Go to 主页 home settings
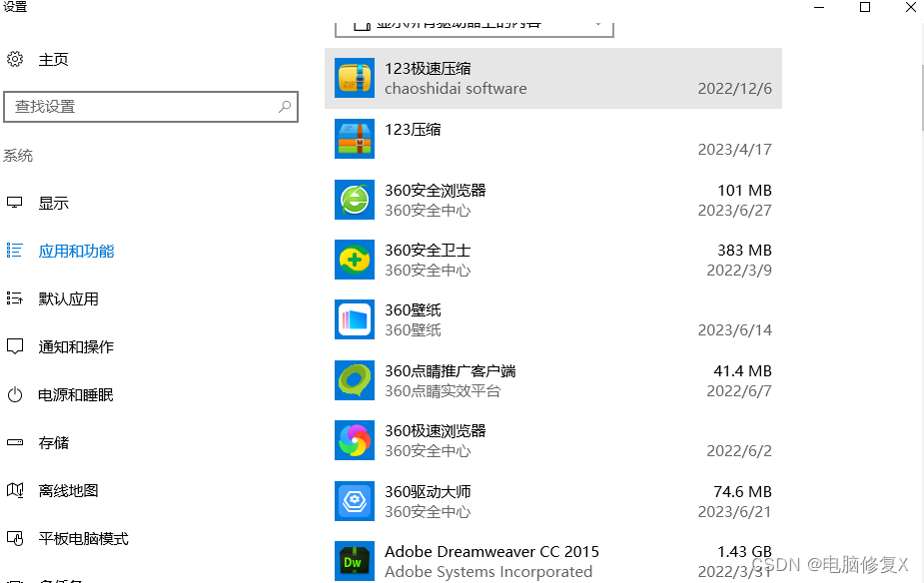The width and height of the screenshot is (924, 583). pyautogui.click(x=54, y=60)
